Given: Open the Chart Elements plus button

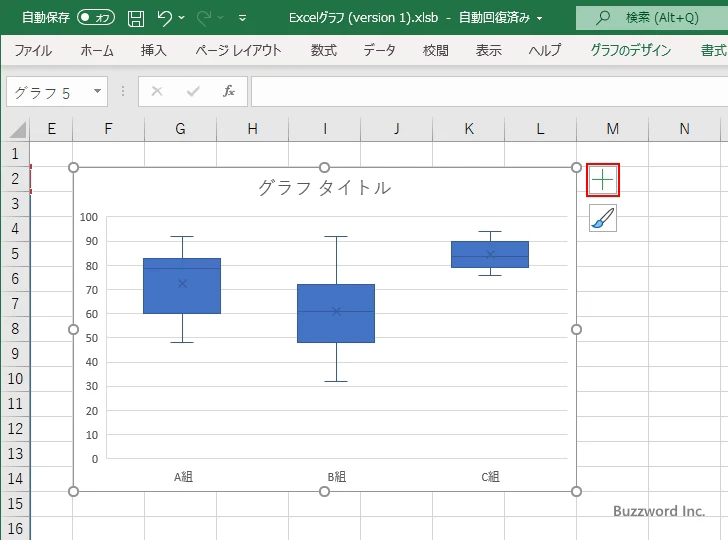Looking at the screenshot, I should [x=603, y=180].
